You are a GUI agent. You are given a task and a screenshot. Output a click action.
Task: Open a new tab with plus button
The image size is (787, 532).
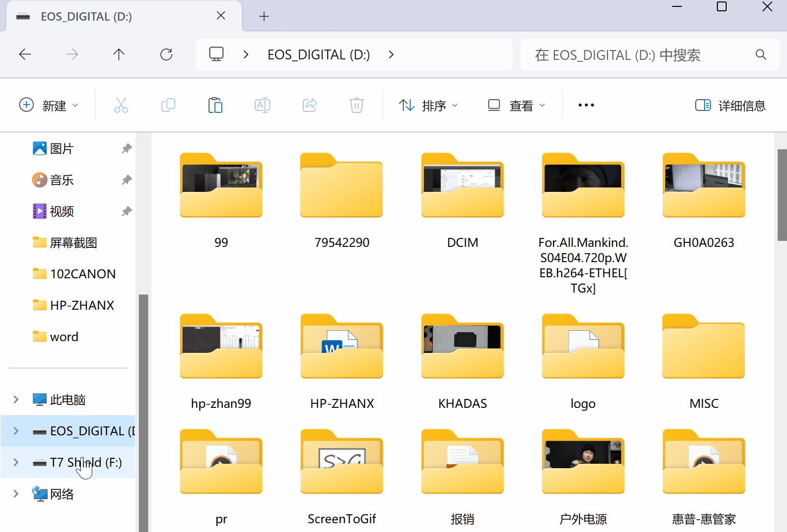click(x=264, y=16)
